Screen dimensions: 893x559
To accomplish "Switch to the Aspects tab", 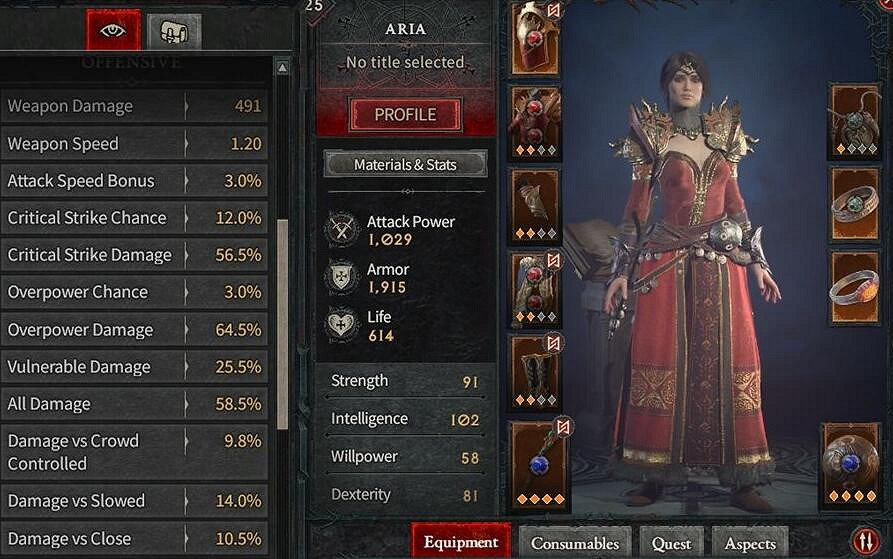I will 750,544.
